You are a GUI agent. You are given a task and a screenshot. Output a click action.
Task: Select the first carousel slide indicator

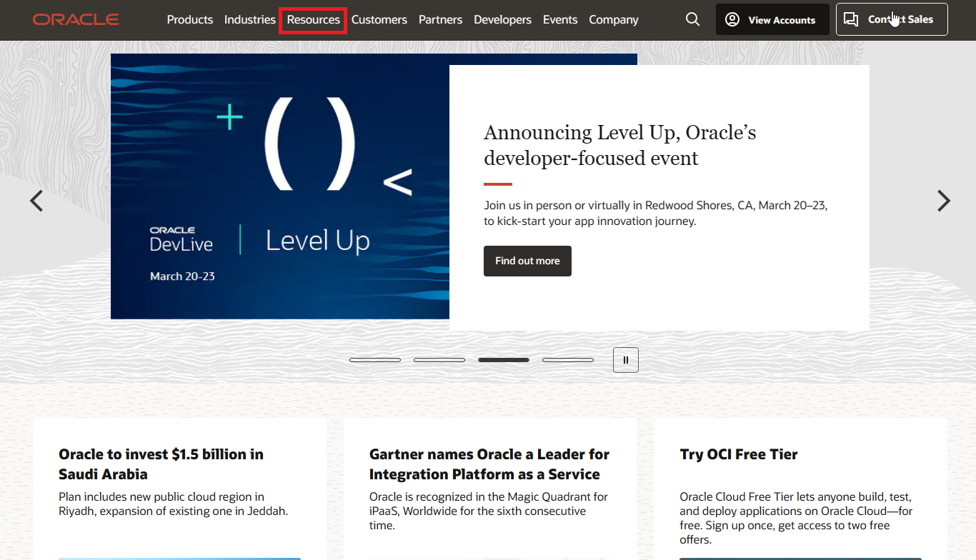coord(375,360)
